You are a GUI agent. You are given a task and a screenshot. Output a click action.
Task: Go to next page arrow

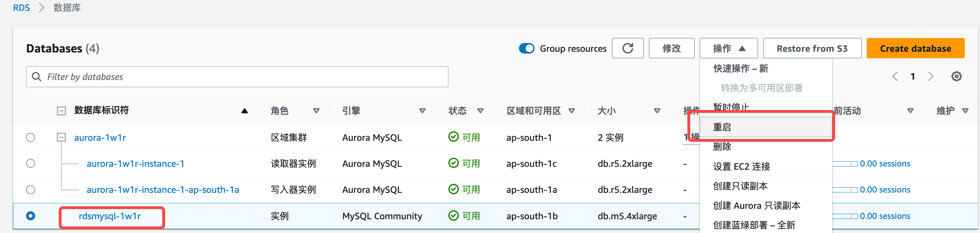pos(930,76)
